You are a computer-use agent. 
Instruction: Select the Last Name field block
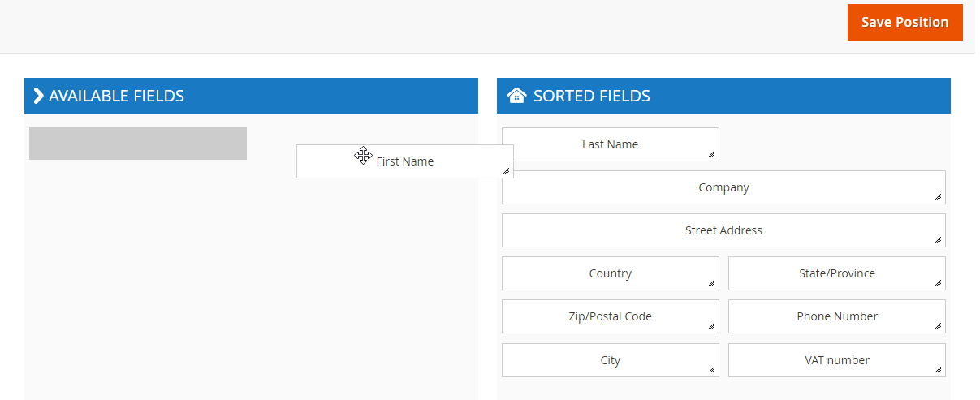[611, 144]
